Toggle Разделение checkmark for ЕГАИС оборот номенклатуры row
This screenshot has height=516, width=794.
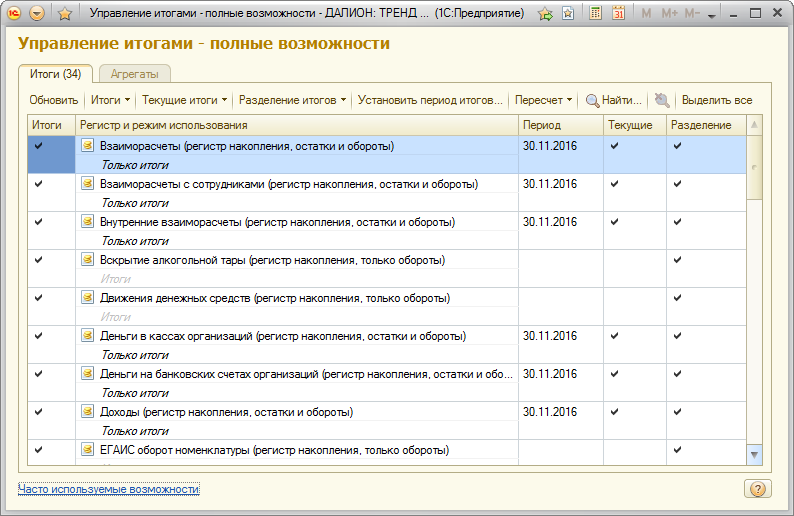pos(678,450)
